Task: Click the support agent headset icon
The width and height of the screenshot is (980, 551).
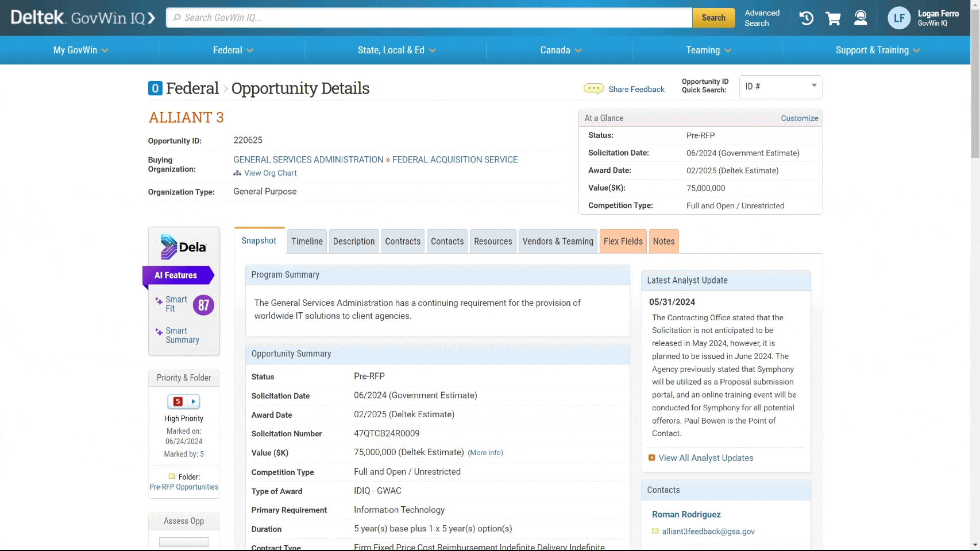Action: (x=861, y=18)
